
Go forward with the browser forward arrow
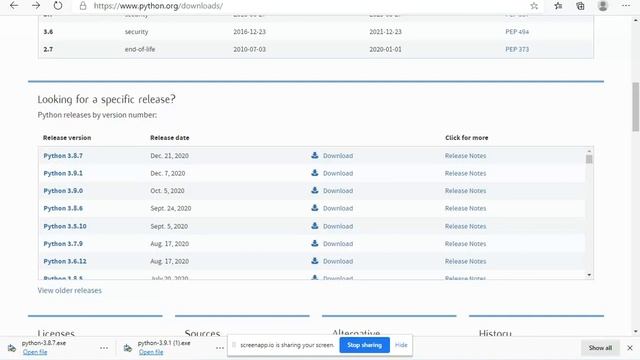coord(36,6)
